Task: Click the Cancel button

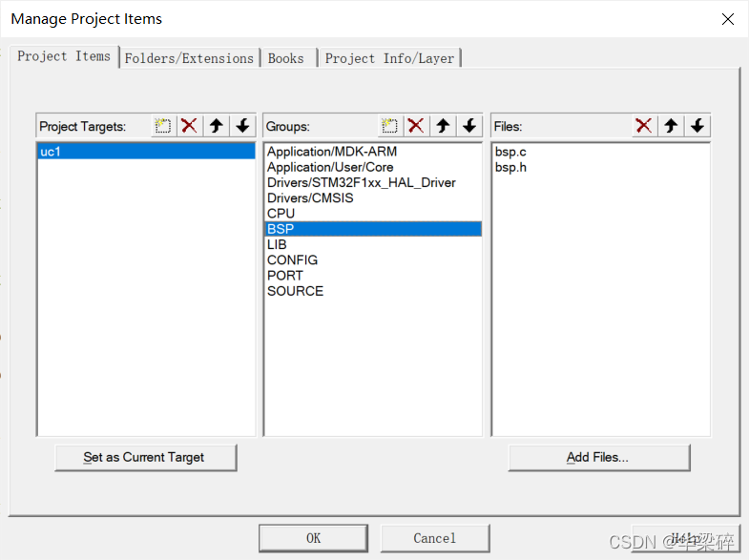Action: pyautogui.click(x=435, y=538)
